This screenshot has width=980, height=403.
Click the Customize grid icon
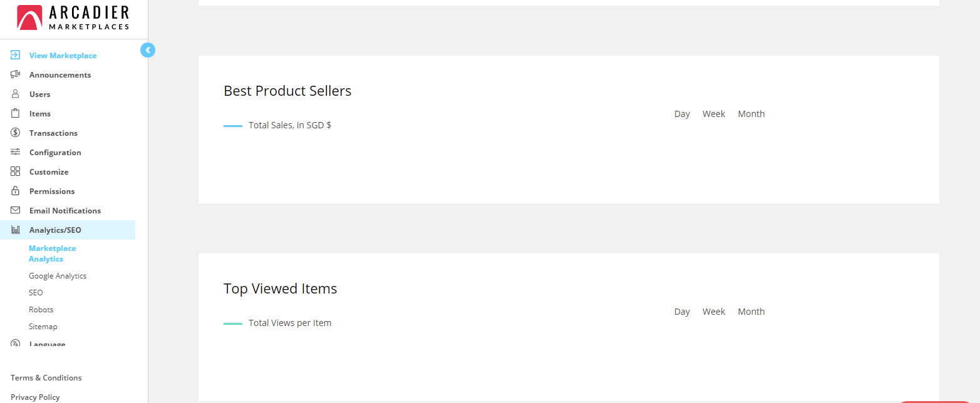pos(16,171)
